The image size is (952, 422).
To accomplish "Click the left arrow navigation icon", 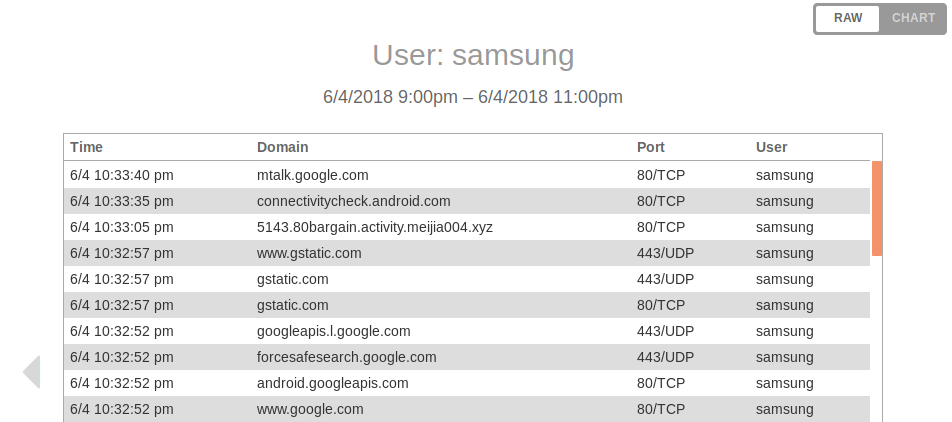I will click(31, 372).
